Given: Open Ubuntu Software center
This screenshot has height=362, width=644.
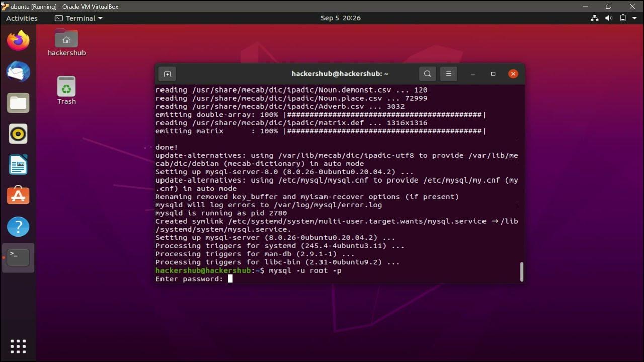Looking at the screenshot, I should click(18, 196).
